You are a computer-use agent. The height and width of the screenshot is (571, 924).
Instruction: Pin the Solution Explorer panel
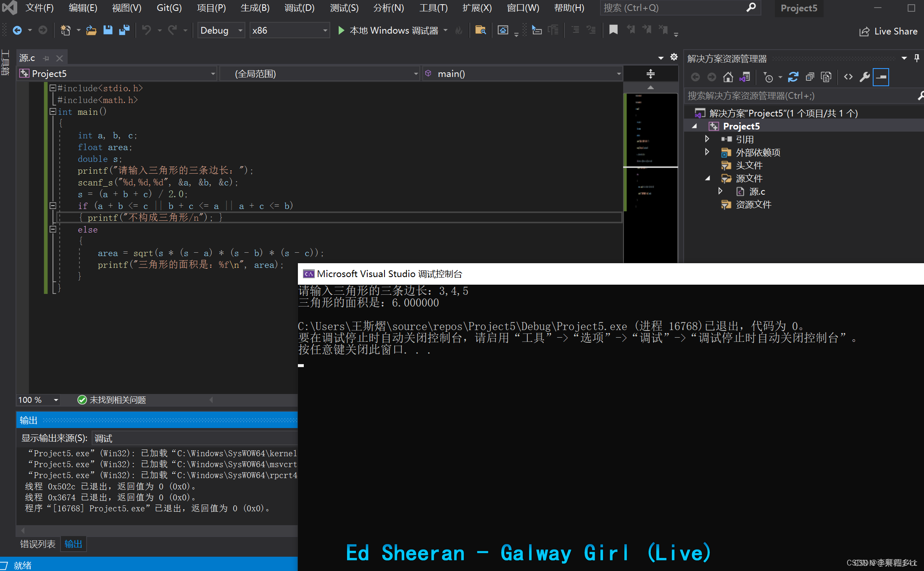click(917, 58)
